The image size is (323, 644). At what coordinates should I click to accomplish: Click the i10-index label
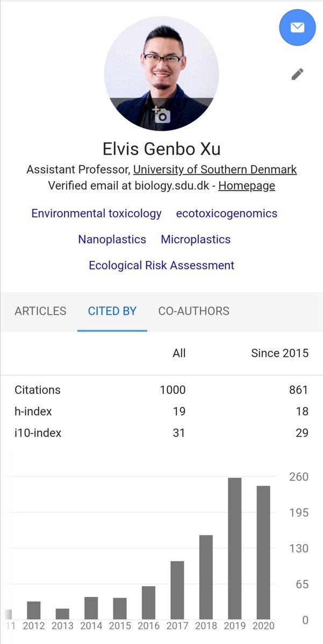[38, 433]
